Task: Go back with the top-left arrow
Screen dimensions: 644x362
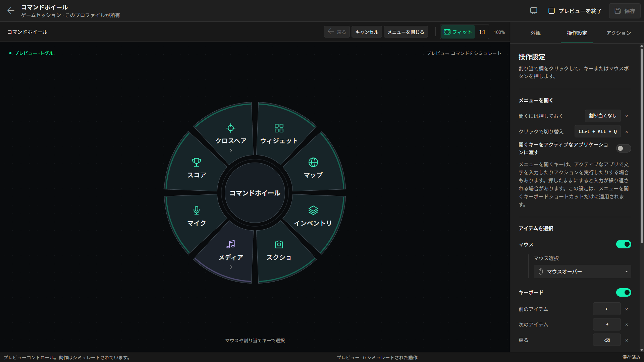Action: [x=11, y=11]
